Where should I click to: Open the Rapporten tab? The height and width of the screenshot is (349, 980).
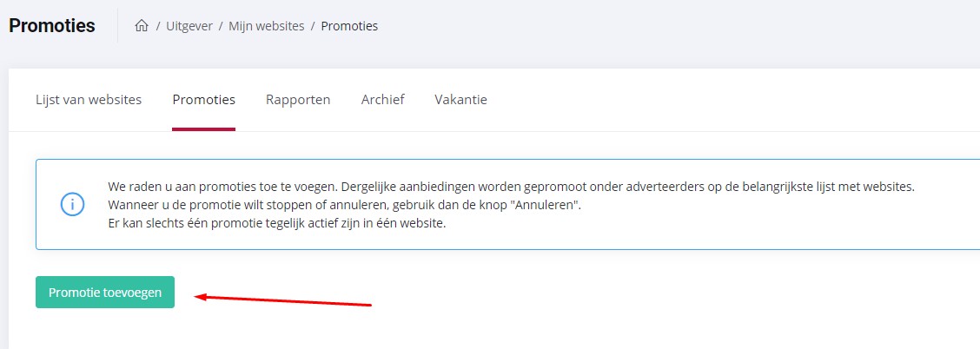(x=298, y=100)
